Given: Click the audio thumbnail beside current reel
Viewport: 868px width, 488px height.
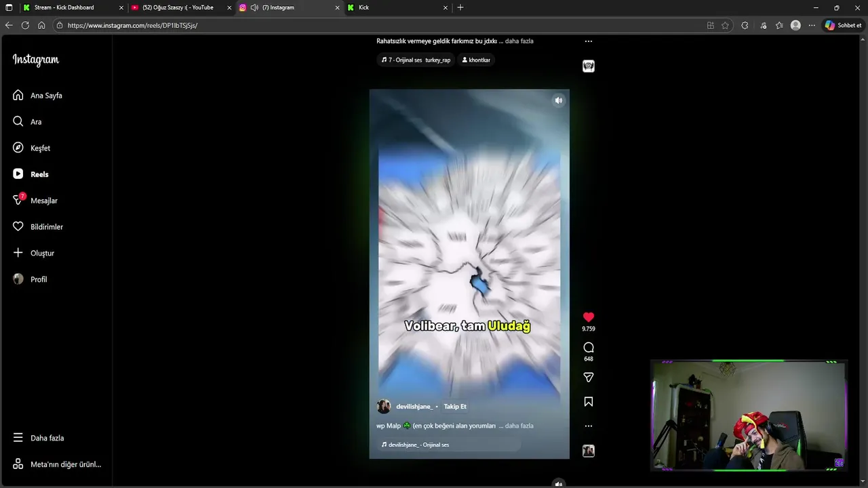Looking at the screenshot, I should point(589,451).
